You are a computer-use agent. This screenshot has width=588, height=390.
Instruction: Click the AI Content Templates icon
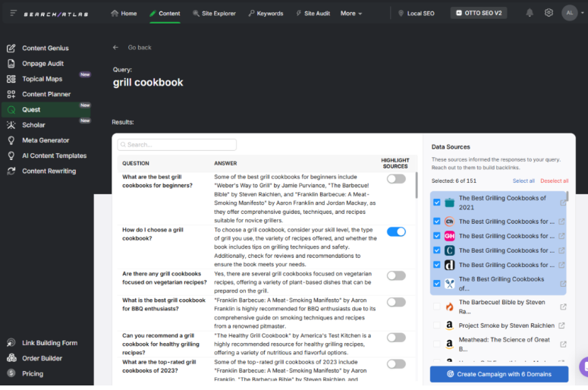point(11,156)
